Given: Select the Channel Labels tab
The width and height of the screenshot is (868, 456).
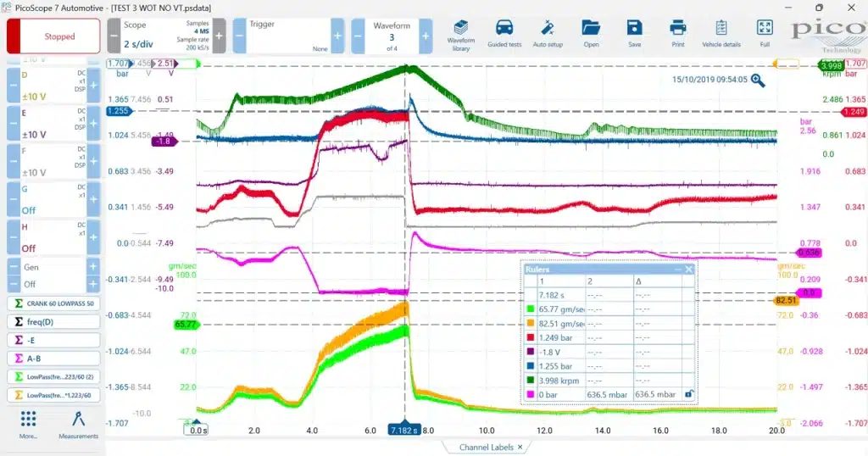Looking at the screenshot, I should (x=486, y=448).
